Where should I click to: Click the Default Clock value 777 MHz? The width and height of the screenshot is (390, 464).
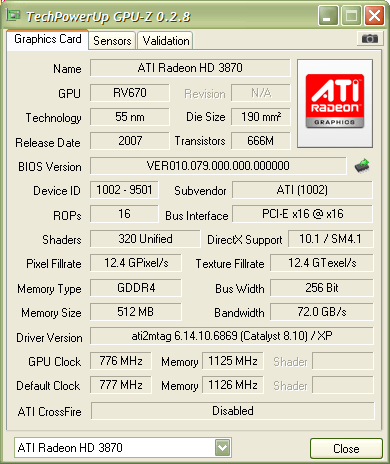[x=121, y=385]
